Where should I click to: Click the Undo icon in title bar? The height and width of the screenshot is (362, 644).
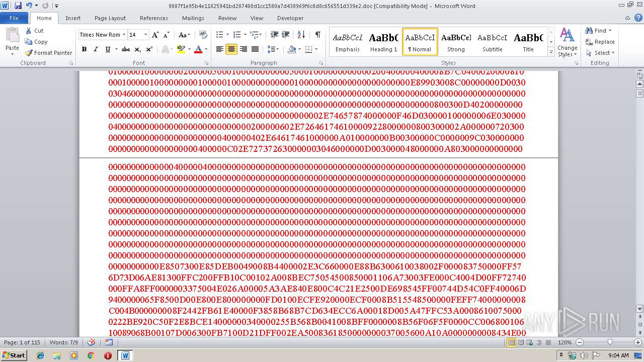(x=29, y=6)
